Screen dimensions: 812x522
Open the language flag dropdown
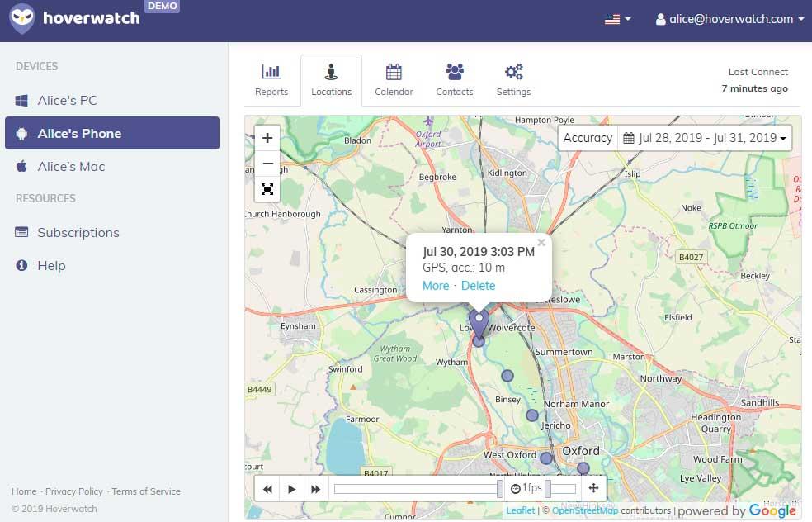[x=618, y=19]
